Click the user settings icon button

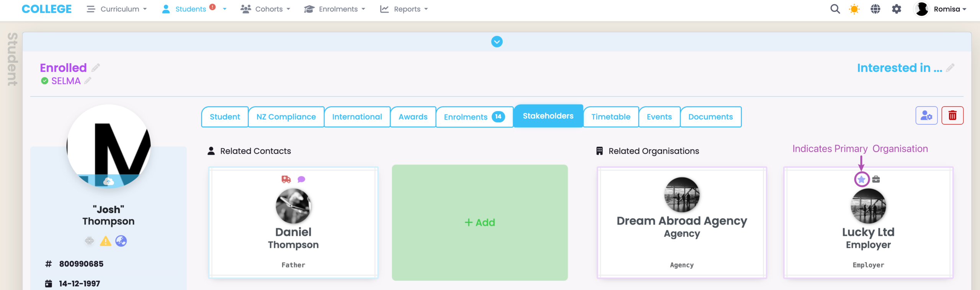coord(926,115)
